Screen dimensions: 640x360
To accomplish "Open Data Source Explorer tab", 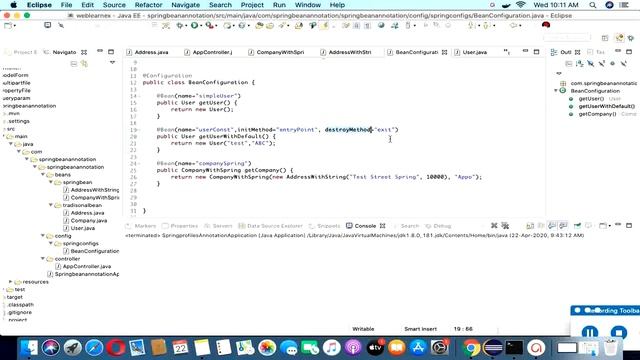I will tap(275, 226).
